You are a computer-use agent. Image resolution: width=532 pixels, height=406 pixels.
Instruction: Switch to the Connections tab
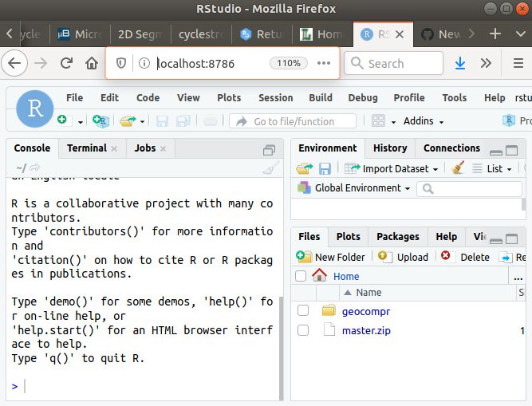(x=451, y=148)
